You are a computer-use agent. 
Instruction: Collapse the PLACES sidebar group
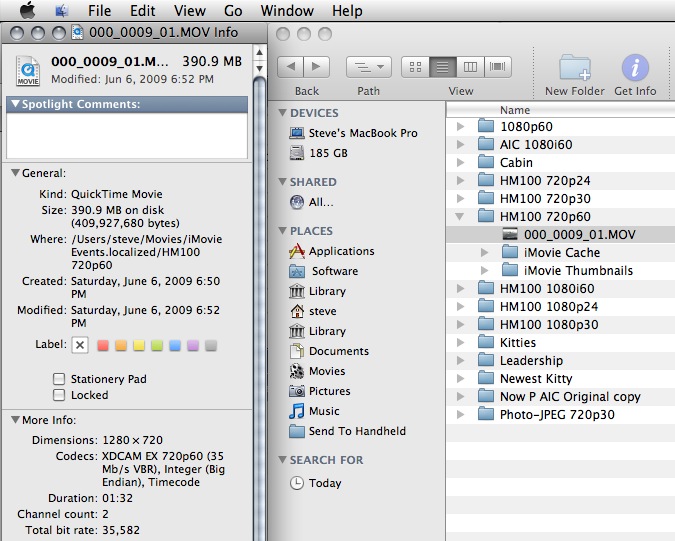[282, 230]
